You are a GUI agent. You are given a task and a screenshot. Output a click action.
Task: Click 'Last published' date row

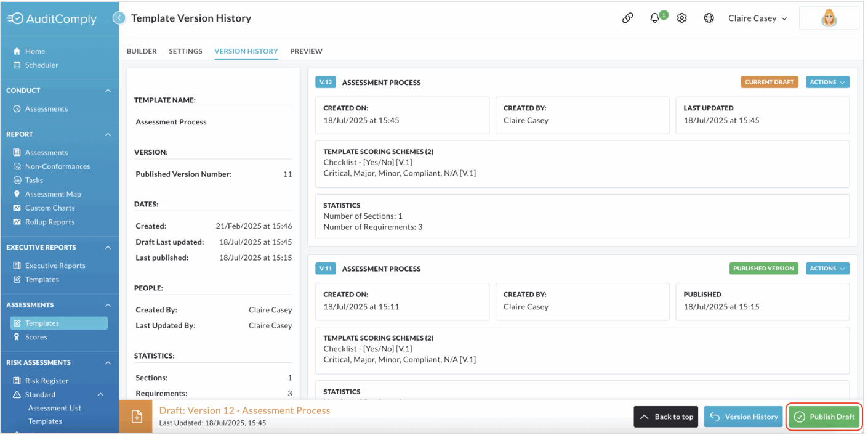pyautogui.click(x=214, y=258)
